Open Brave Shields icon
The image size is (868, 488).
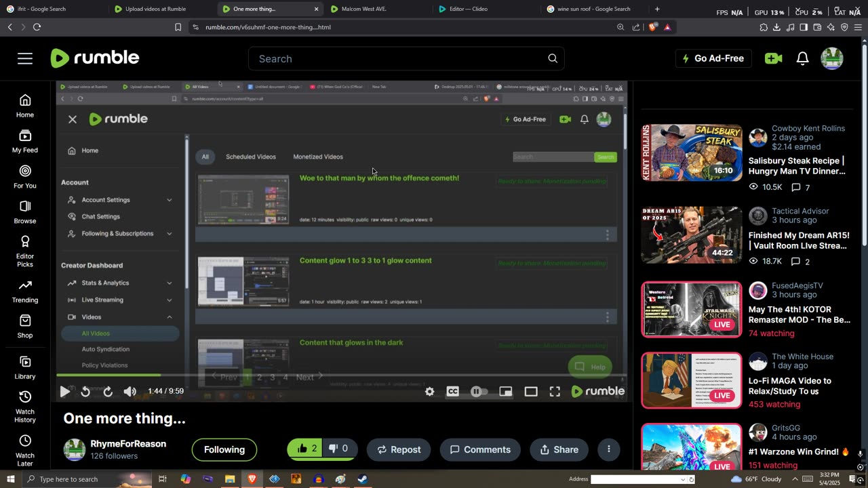[652, 27]
